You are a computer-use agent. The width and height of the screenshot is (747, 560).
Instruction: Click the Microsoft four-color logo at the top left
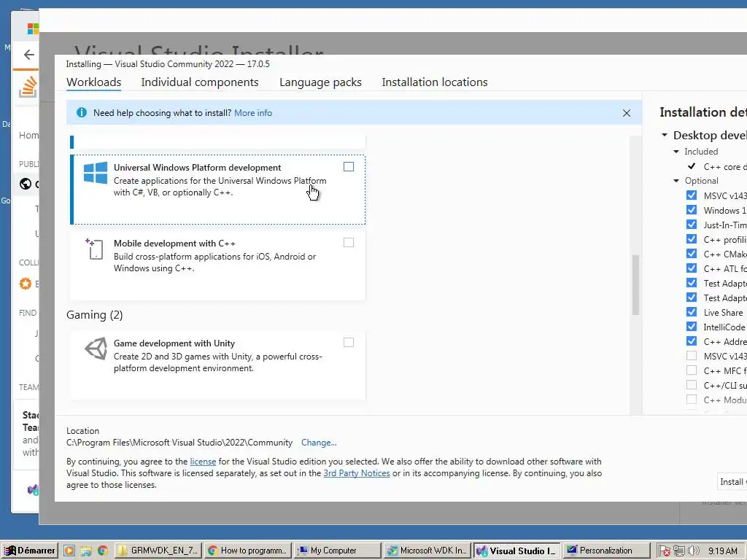(x=32, y=29)
